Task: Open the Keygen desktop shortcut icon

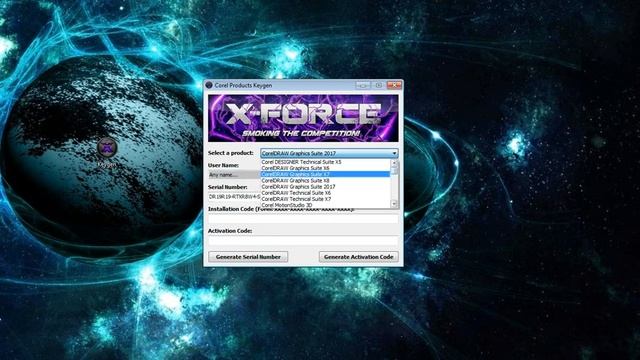Action: [x=107, y=148]
